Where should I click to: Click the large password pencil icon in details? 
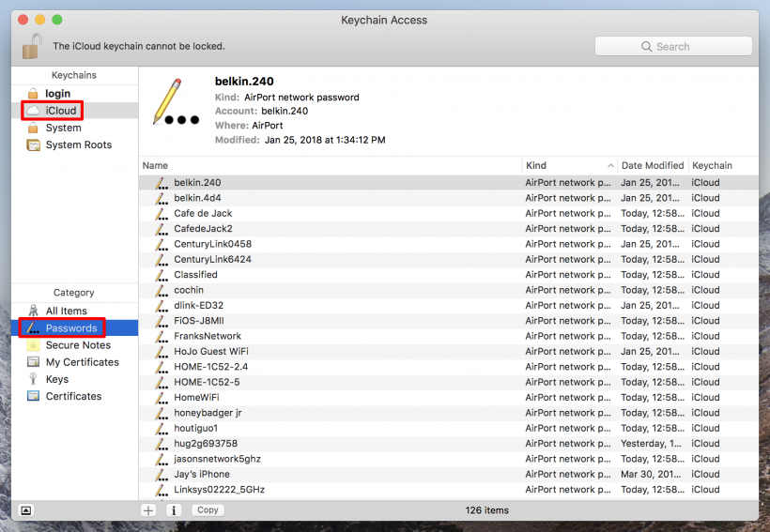[x=176, y=102]
